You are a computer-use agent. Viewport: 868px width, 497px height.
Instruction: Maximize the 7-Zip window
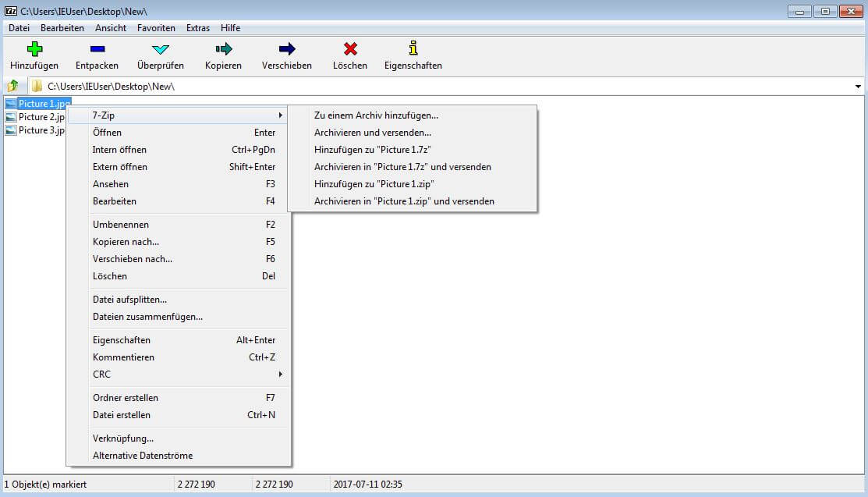pos(825,11)
